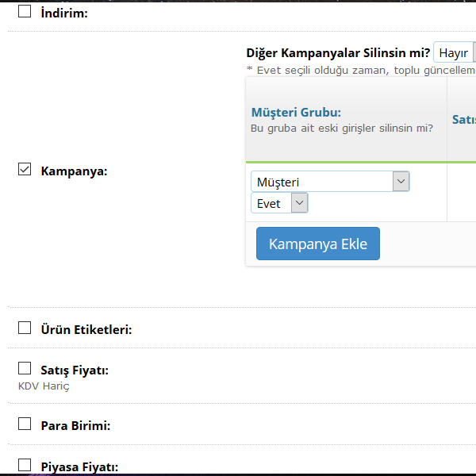The width and height of the screenshot is (476, 476).
Task: Click the Diğer Kampanyalar Silinsin mi label
Action: (338, 53)
